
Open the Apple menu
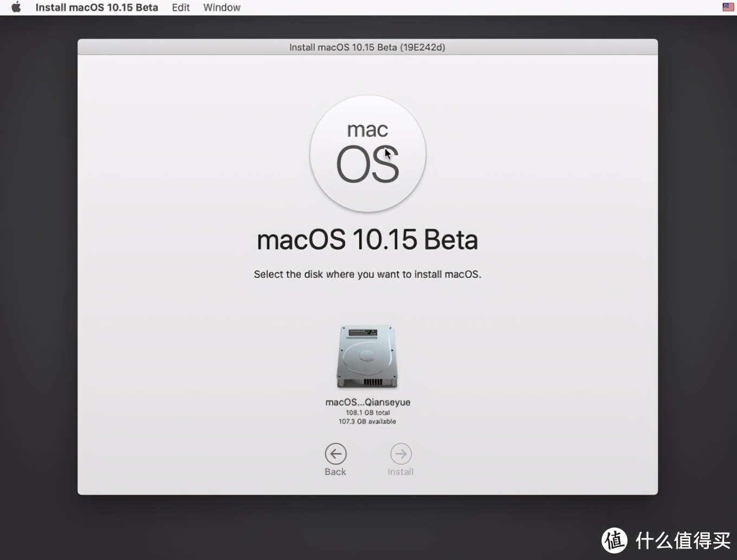coord(16,7)
